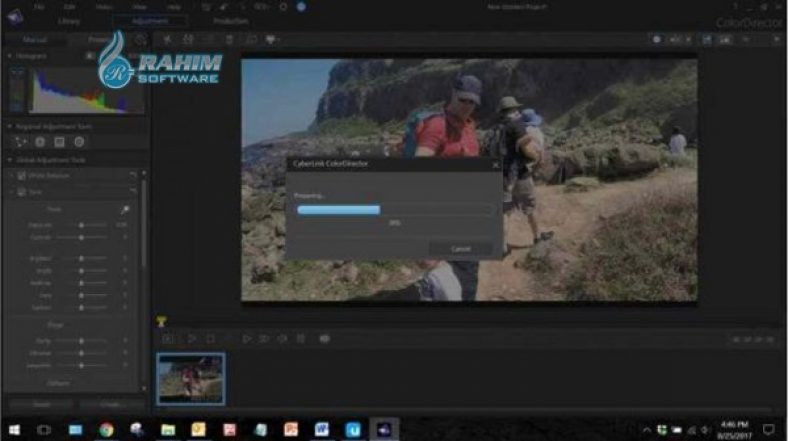Screen dimensions: 788x441
Task: Open the Help menu
Action: coord(174,7)
